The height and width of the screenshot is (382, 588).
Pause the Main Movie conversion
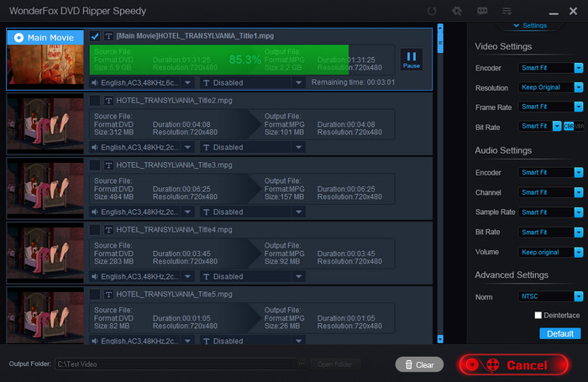point(412,60)
